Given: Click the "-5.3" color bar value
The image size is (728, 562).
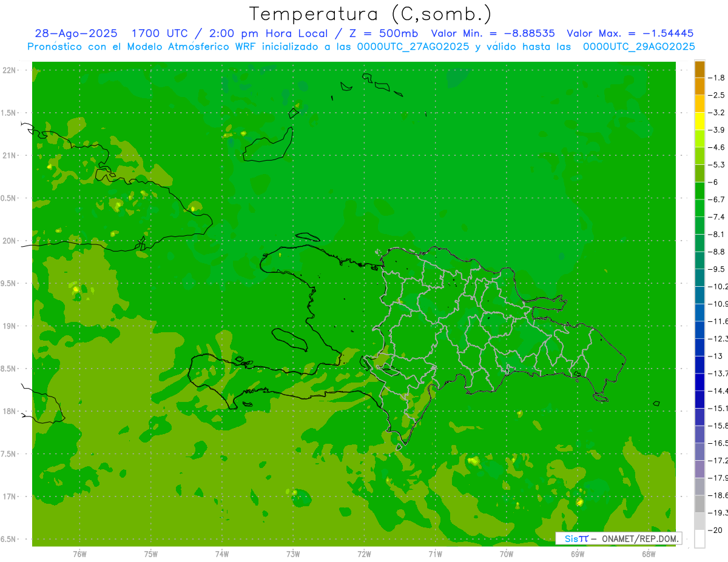Looking at the screenshot, I should (x=716, y=164).
